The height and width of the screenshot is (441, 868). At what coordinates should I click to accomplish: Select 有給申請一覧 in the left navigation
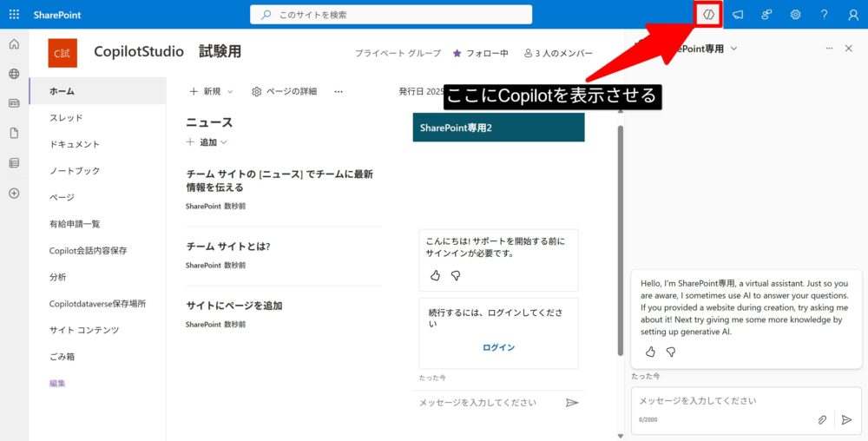tap(75, 224)
